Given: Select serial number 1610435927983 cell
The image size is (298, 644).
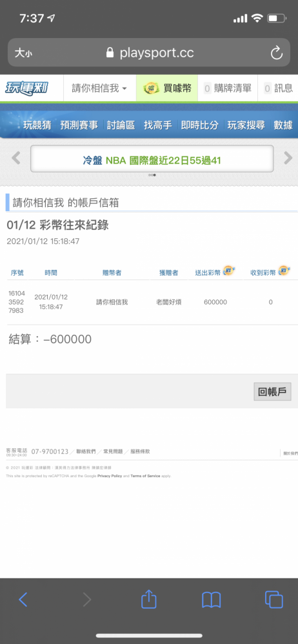Looking at the screenshot, I should tap(17, 302).
